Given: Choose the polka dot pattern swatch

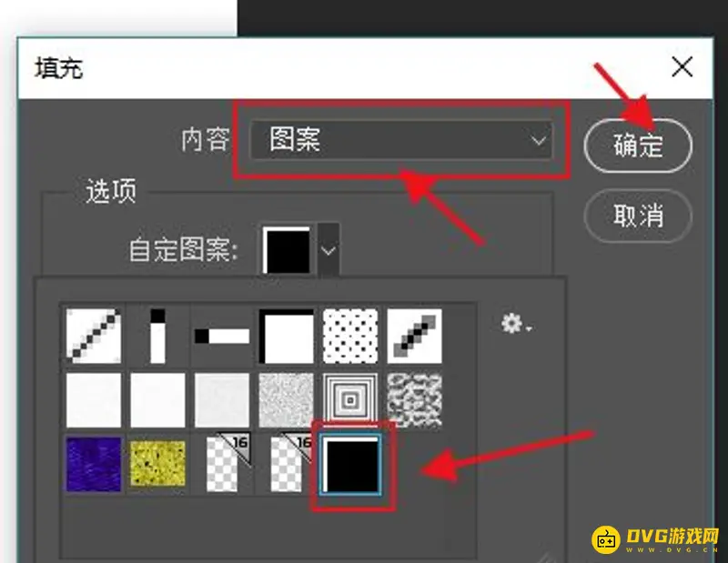Looking at the screenshot, I should (x=350, y=336).
